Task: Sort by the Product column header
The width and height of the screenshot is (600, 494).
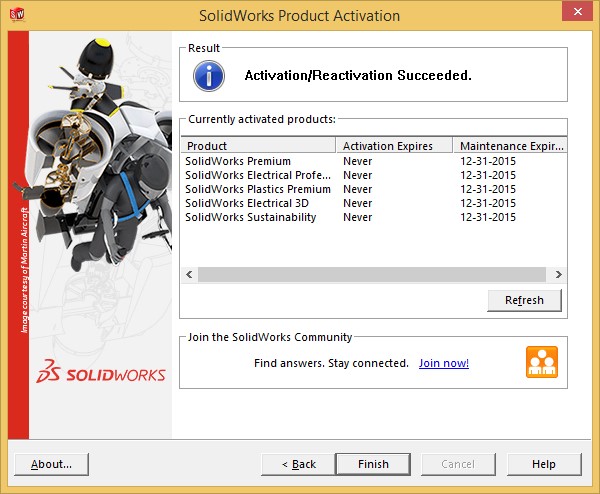Action: coord(258,146)
